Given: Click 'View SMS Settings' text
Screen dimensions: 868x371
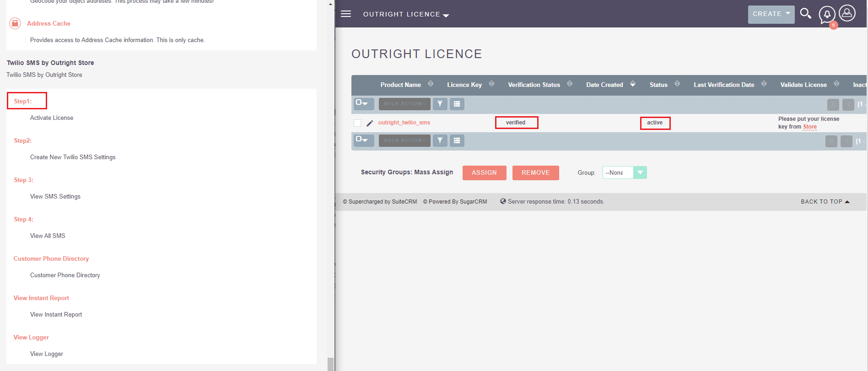Looking at the screenshot, I should click(x=55, y=196).
